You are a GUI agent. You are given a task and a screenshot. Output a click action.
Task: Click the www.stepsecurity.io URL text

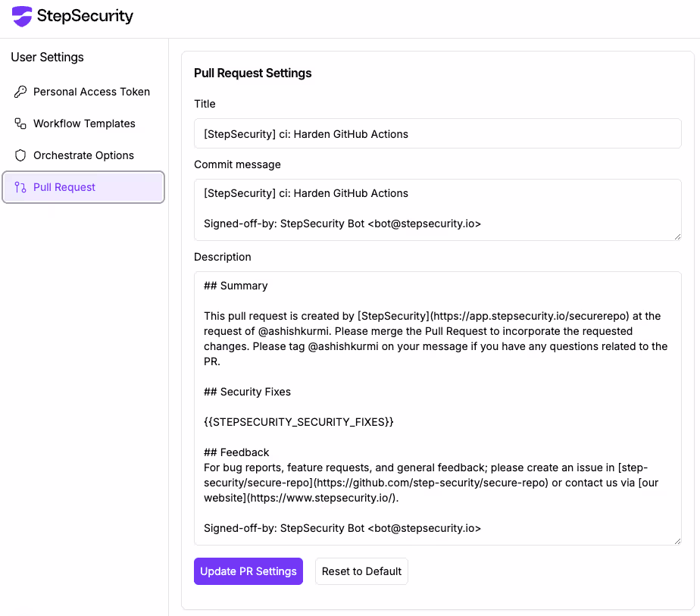[321, 498]
